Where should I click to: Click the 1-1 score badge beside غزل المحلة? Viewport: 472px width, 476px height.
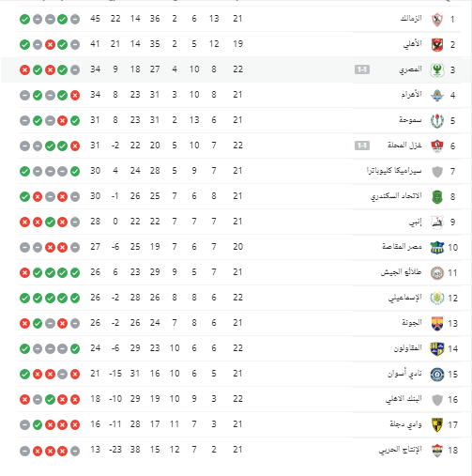362,146
